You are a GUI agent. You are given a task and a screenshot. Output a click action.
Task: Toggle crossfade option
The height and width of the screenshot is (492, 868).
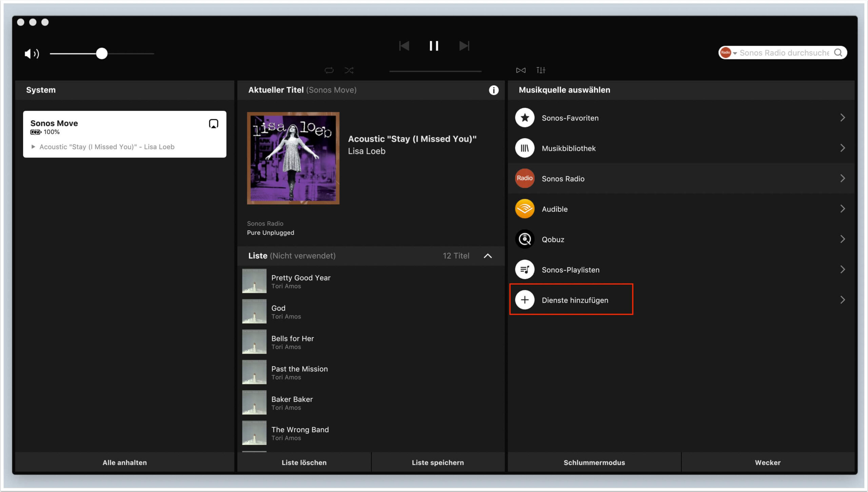click(x=520, y=70)
